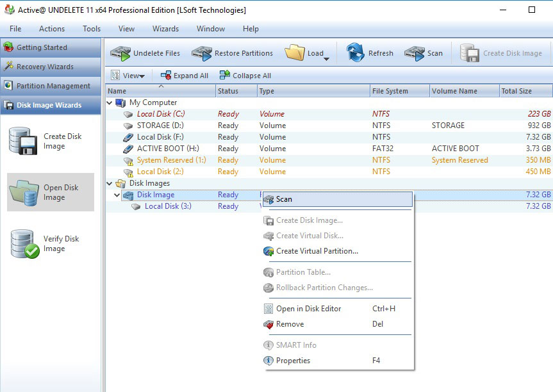Switch to the Recovery Wizards panel
This screenshot has height=392, width=553.
point(45,67)
